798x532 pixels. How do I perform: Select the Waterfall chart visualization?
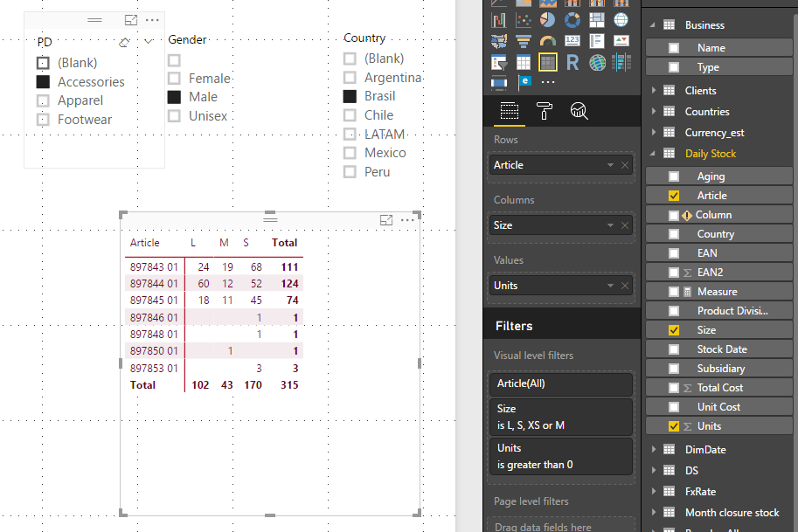[498, 20]
